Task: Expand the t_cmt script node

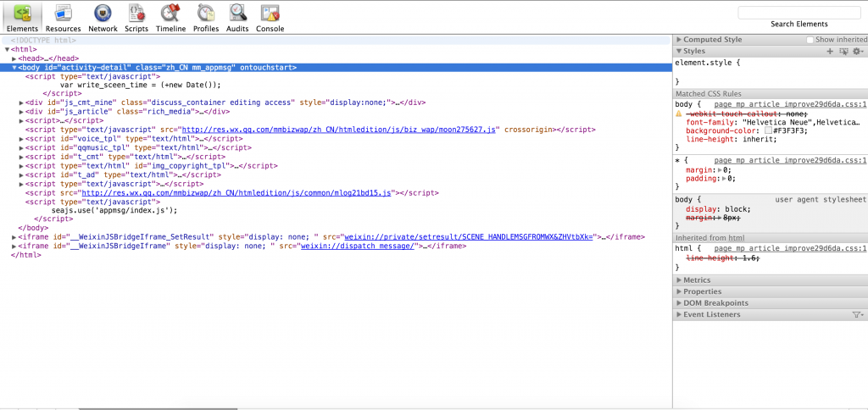Action: tap(21, 157)
